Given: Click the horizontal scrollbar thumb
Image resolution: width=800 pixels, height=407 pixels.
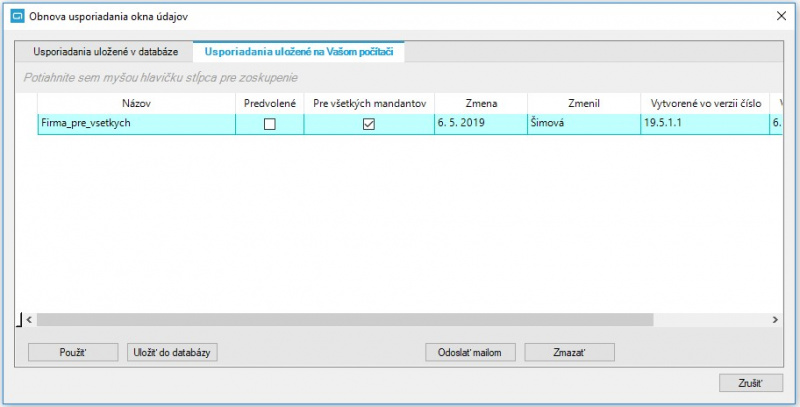Looking at the screenshot, I should (345, 320).
